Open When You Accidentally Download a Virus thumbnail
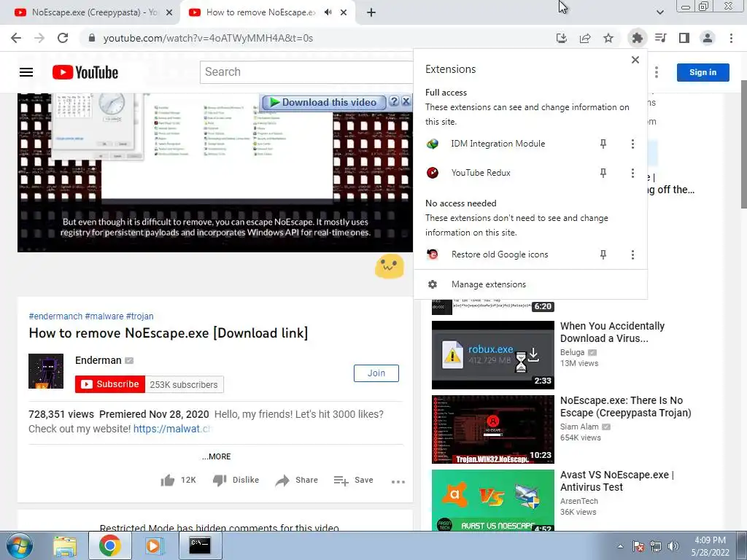The width and height of the screenshot is (747, 560). (492, 355)
